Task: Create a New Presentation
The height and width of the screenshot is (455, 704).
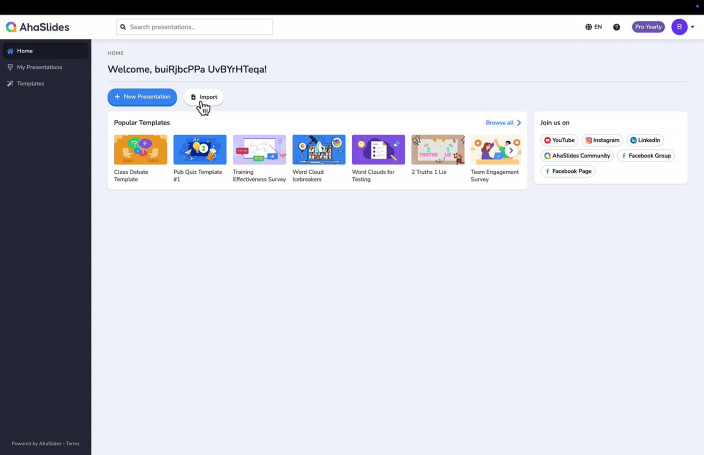Action: [x=142, y=97]
